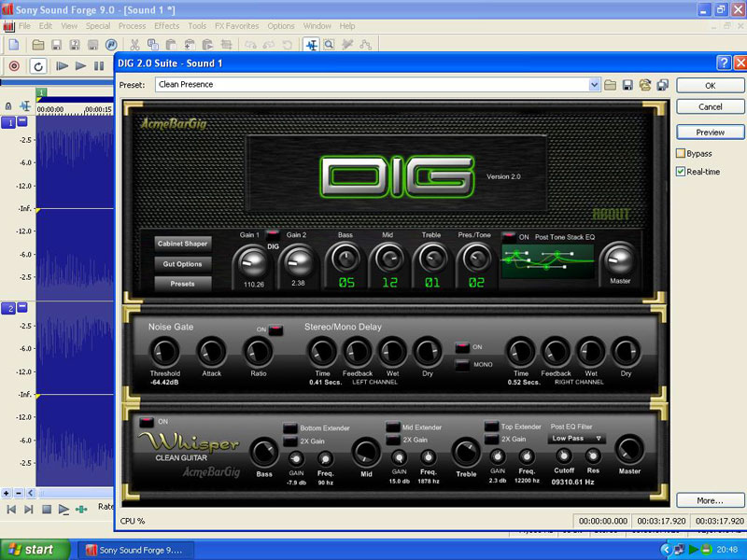Open the Preset dropdown list
Screen dimensions: 747x560
point(595,85)
